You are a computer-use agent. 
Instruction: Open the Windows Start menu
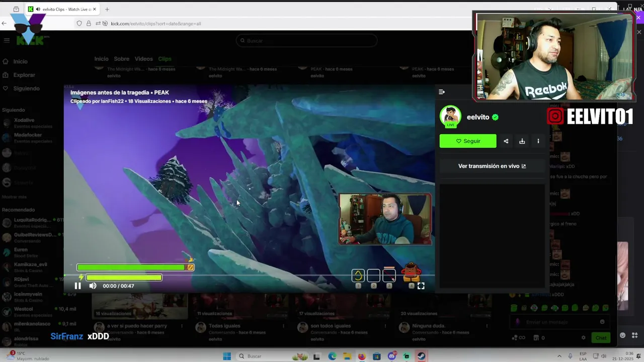[x=227, y=356]
